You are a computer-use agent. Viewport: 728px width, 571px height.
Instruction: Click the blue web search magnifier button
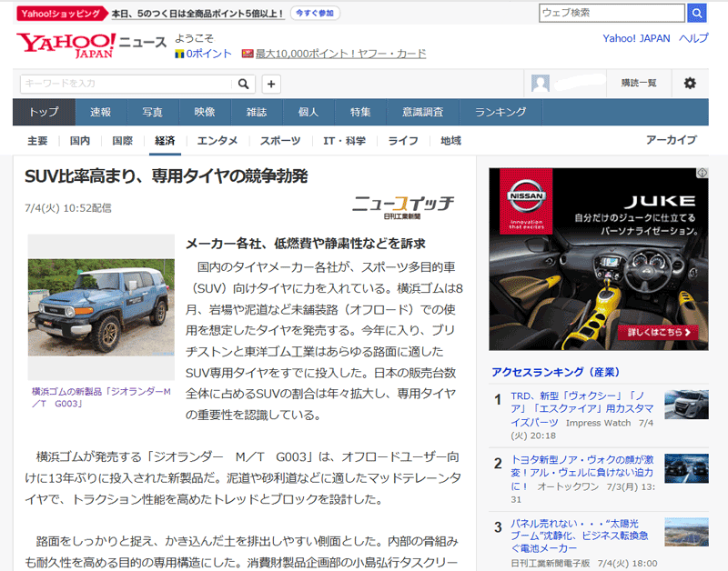696,13
